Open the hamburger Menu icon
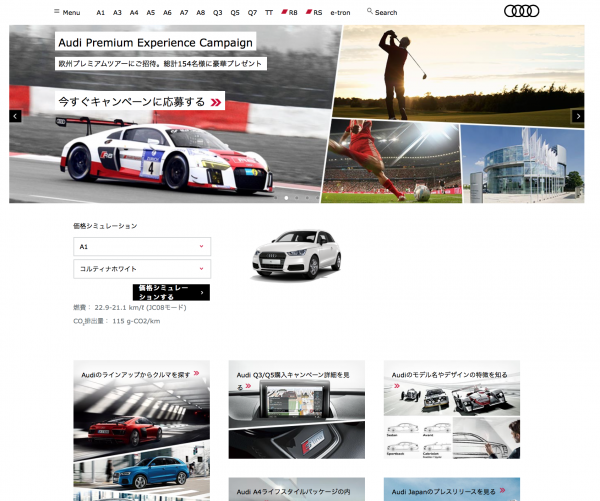Screen dimensions: 600x501 (57, 11)
